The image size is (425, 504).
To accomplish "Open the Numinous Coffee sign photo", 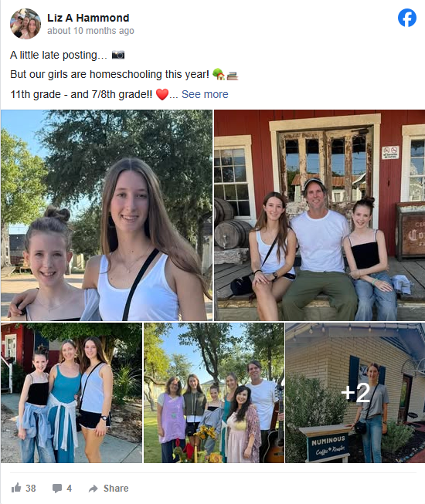I will pyautogui.click(x=355, y=393).
